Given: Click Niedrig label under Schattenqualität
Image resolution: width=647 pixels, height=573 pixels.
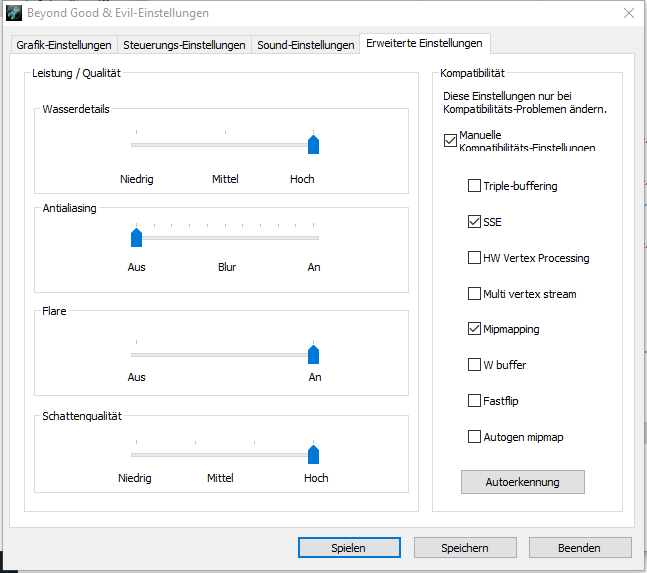Looking at the screenshot, I should tap(135, 478).
